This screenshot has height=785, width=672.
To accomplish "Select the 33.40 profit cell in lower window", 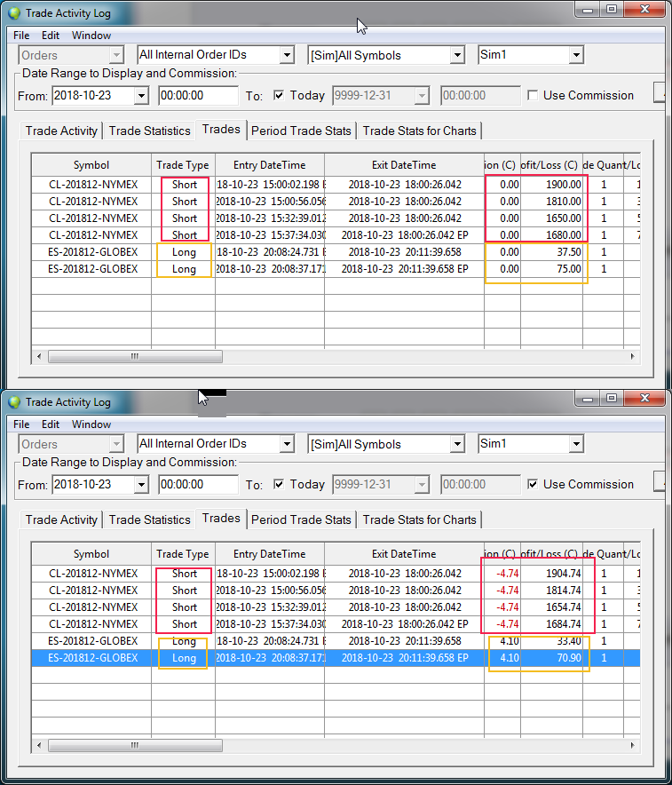I will pyautogui.click(x=551, y=641).
